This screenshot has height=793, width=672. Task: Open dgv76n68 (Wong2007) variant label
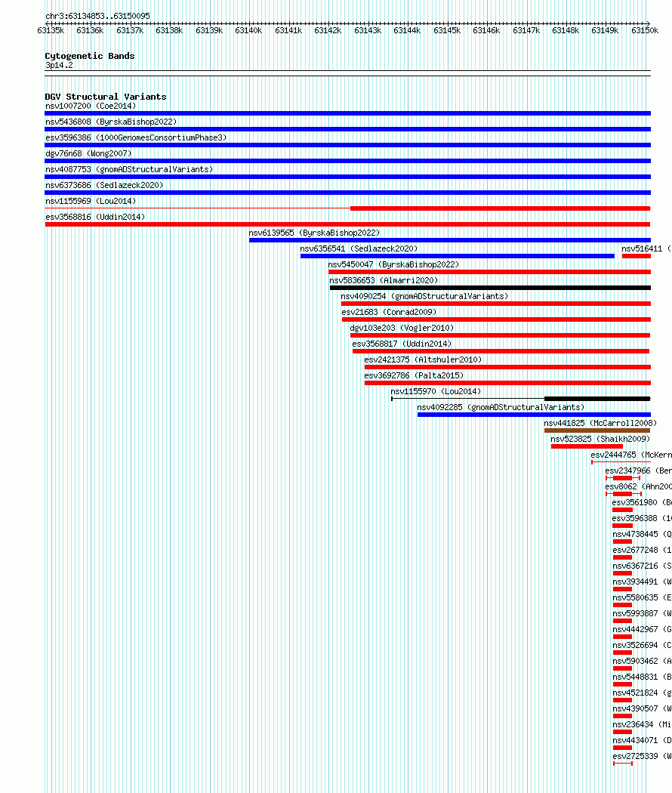tap(88, 153)
